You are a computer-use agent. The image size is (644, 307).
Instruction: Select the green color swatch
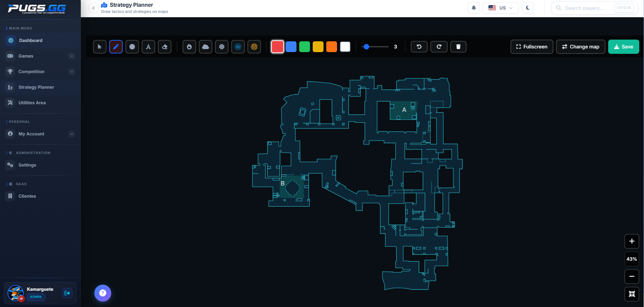click(x=305, y=47)
